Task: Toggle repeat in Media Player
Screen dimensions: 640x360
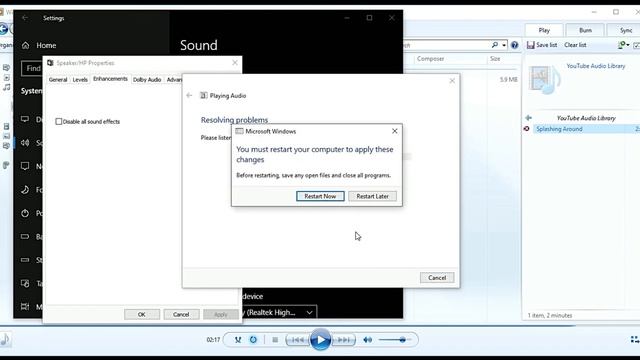Action: pos(253,340)
